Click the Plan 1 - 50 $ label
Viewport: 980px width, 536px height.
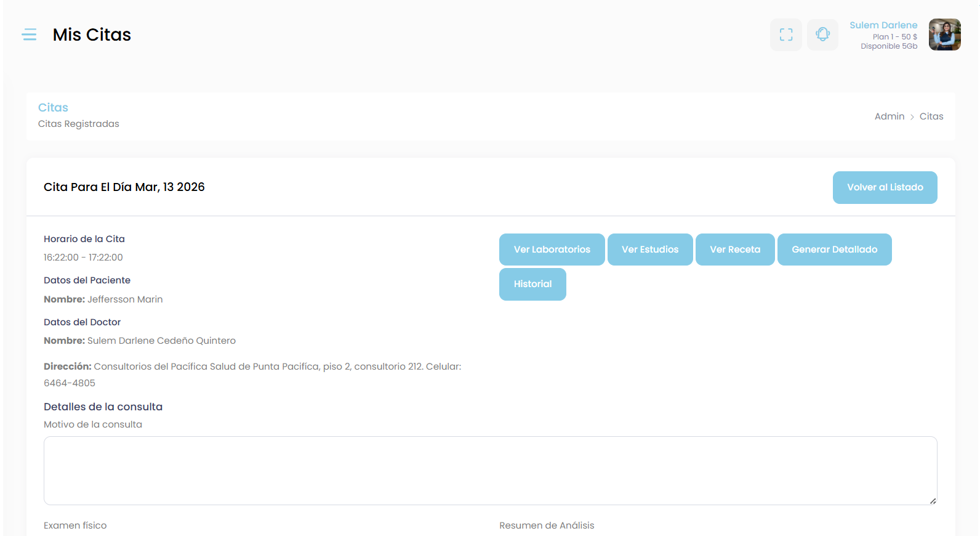894,37
